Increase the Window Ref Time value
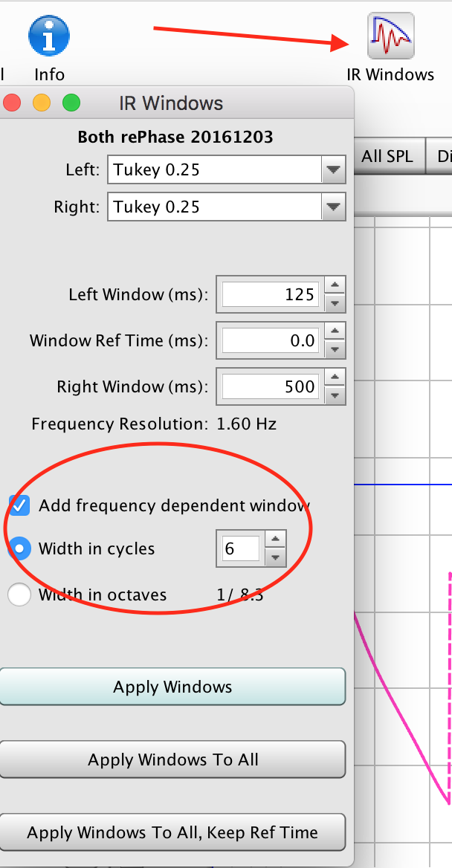The height and width of the screenshot is (868, 452). tap(334, 332)
